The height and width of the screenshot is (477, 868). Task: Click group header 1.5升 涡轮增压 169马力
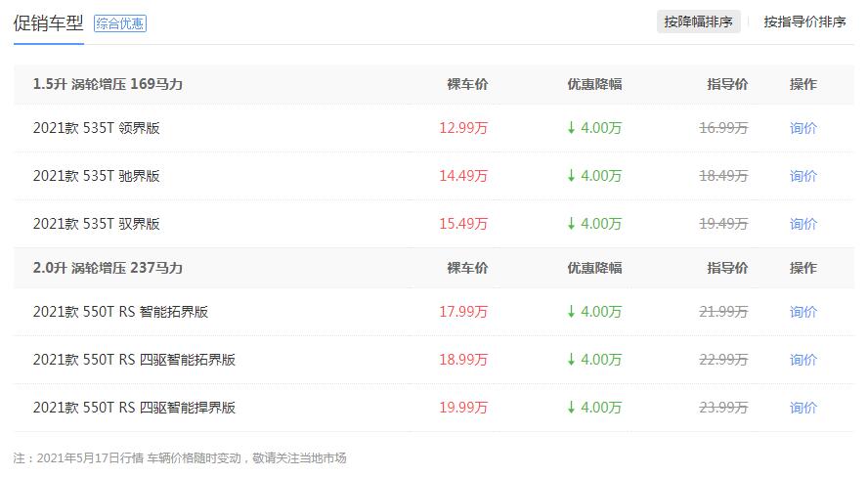point(108,84)
